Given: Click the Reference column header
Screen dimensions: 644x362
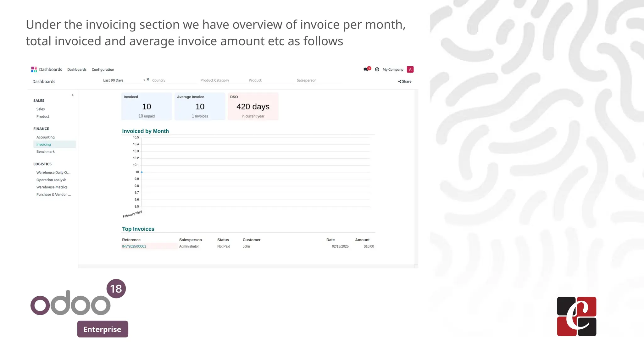Looking at the screenshot, I should click(131, 240).
